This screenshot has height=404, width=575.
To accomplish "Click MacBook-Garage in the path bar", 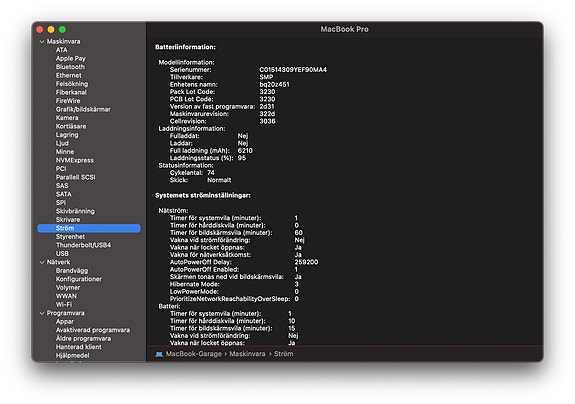I will click(x=194, y=354).
